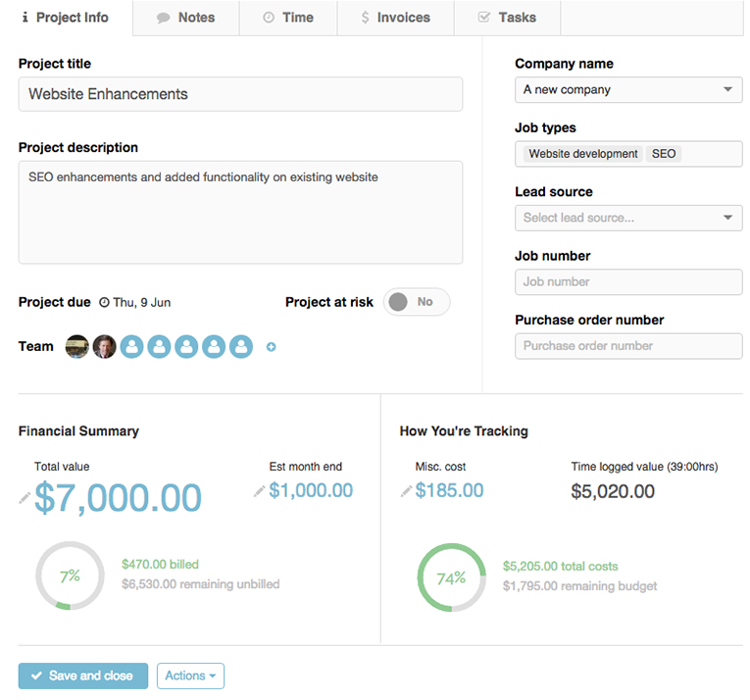Click the Financial Summary heading

point(78,431)
